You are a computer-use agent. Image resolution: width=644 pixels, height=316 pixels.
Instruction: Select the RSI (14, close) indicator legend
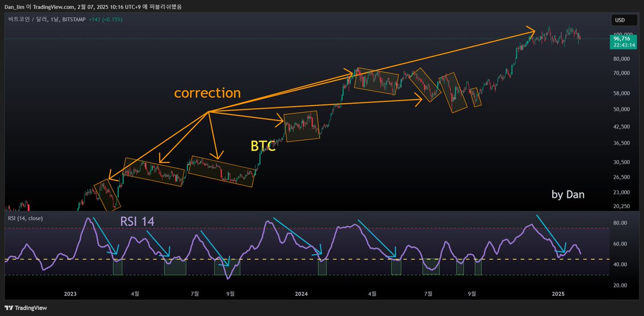[x=25, y=218]
